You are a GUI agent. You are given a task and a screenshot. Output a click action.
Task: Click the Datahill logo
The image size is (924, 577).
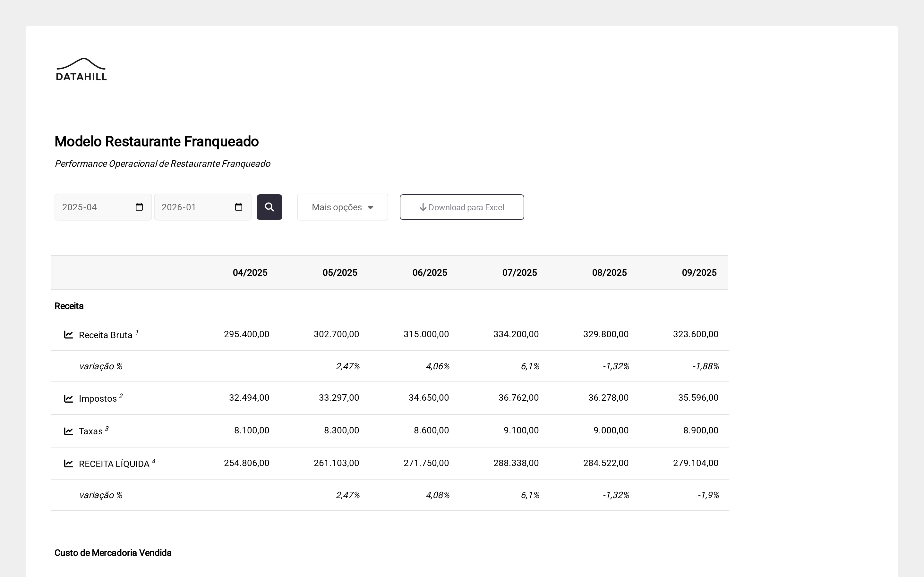(81, 70)
